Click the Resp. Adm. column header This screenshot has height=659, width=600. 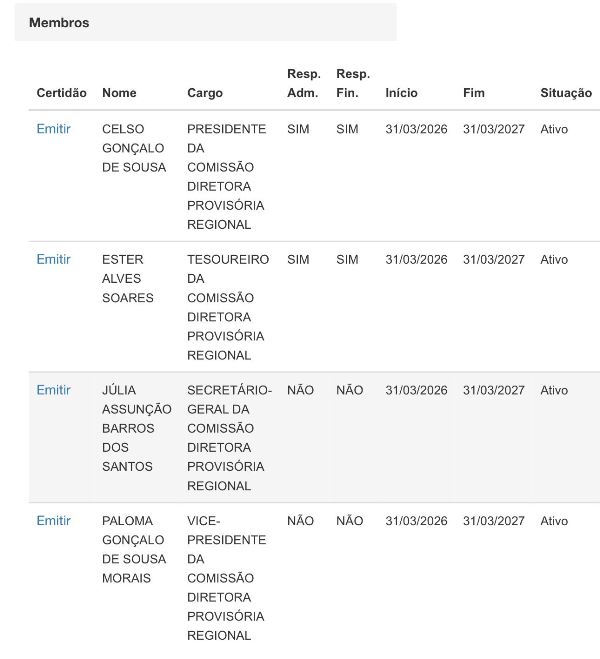303,84
